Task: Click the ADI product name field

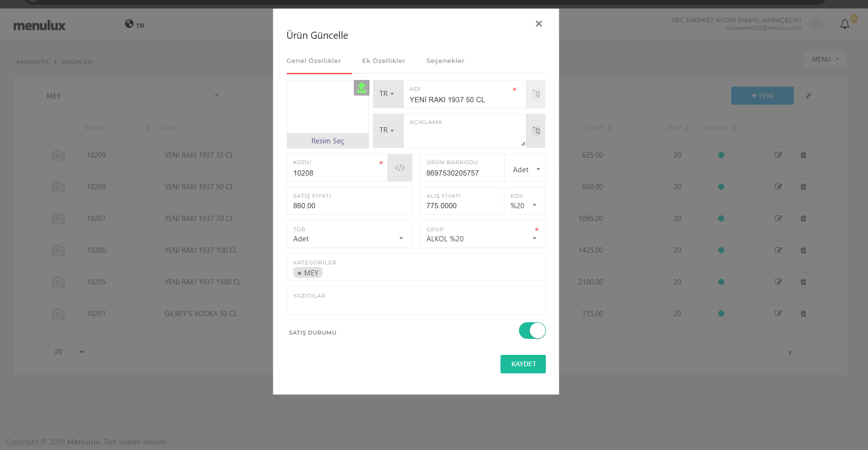Action: (x=465, y=94)
